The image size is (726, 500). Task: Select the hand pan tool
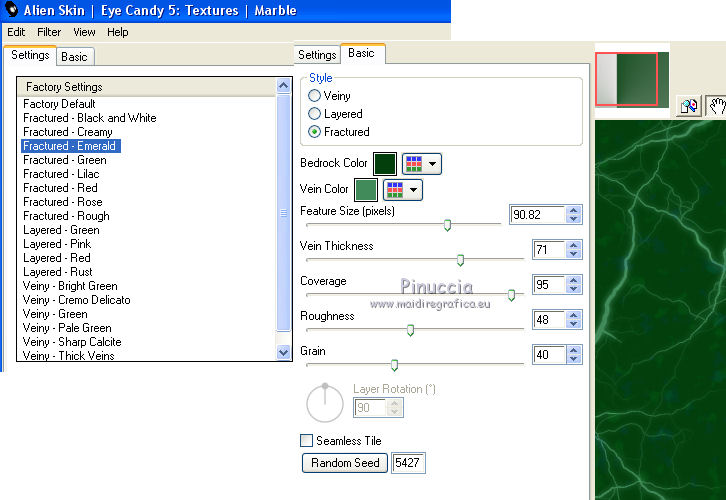coord(716,106)
